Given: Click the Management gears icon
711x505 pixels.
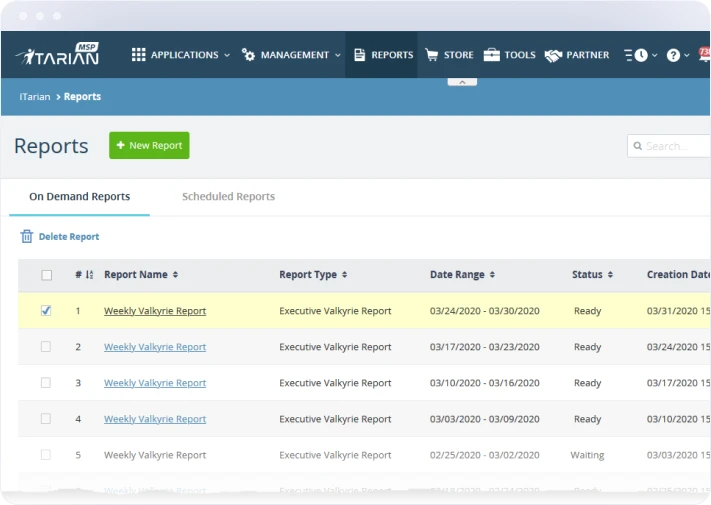Looking at the screenshot, I should [248, 55].
